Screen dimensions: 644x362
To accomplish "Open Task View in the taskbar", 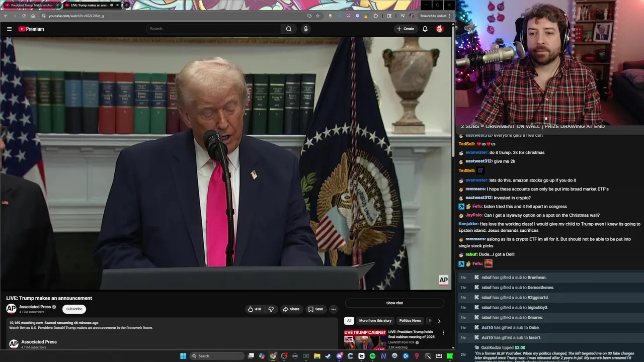I will coord(251,356).
